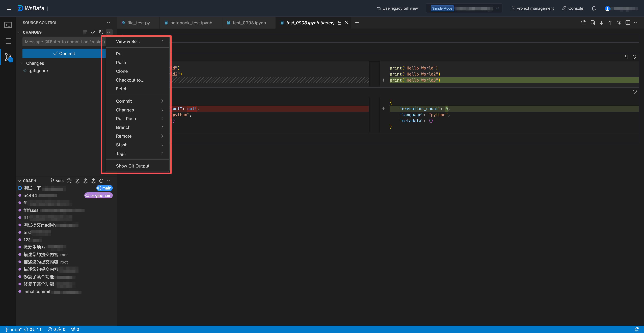Open the terminal panel icon in sidebar
The height and width of the screenshot is (333, 644).
pyautogui.click(x=8, y=25)
